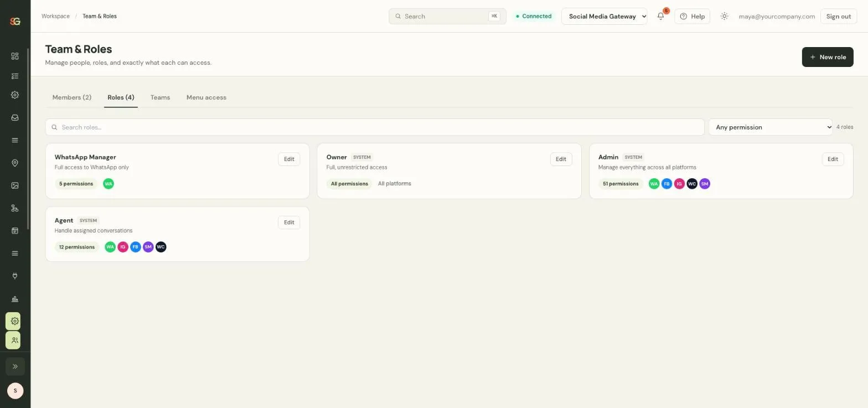Viewport: 868px width, 408px height.
Task: Click the WA badge on the Admin card
Action: pos(654,184)
